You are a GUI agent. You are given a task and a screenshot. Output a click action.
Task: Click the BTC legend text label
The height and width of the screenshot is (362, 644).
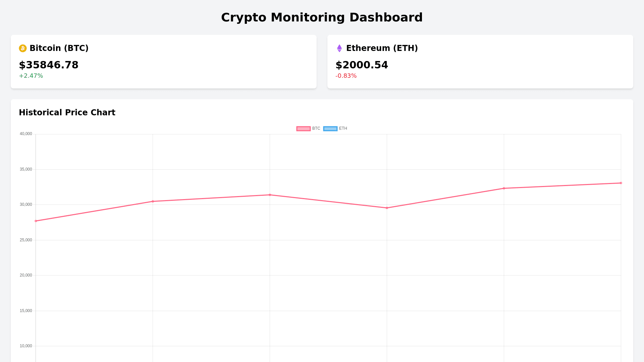[316, 129]
